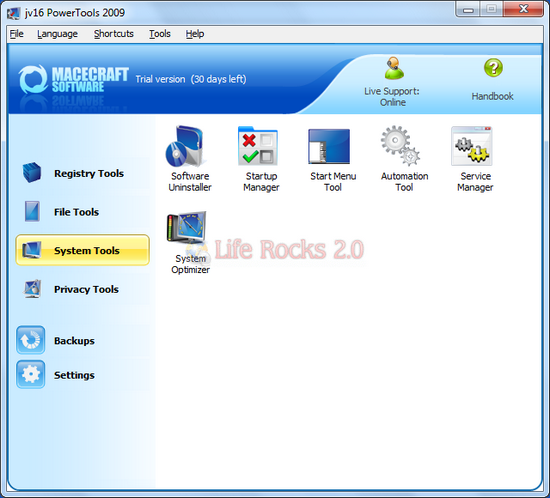
Task: Open the Help menu
Action: (x=195, y=34)
